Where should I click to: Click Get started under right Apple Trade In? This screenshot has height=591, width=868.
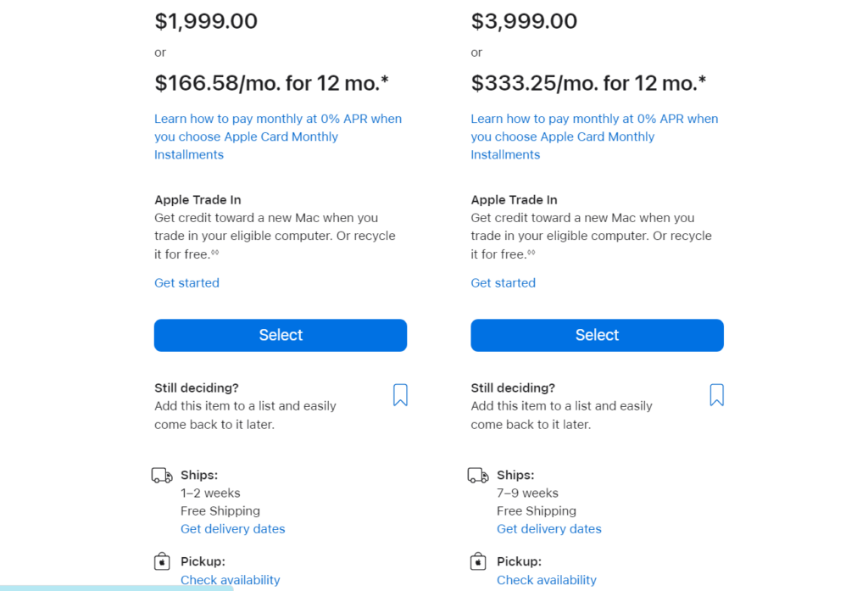(504, 283)
